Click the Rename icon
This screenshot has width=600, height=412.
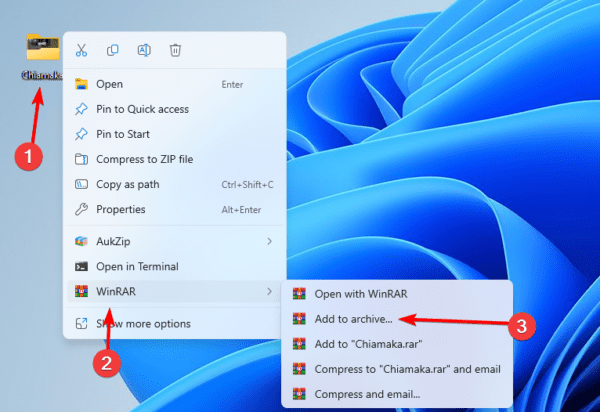point(144,50)
